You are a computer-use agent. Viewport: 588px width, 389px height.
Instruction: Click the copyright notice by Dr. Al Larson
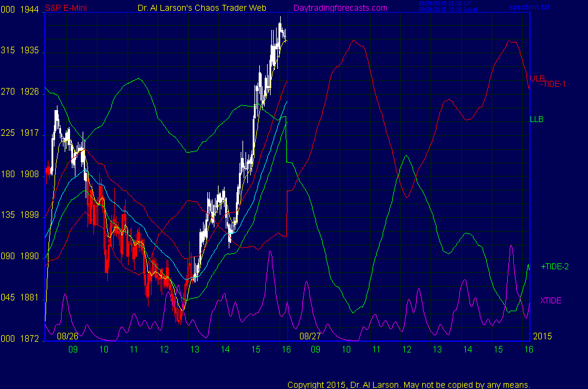[x=409, y=385]
